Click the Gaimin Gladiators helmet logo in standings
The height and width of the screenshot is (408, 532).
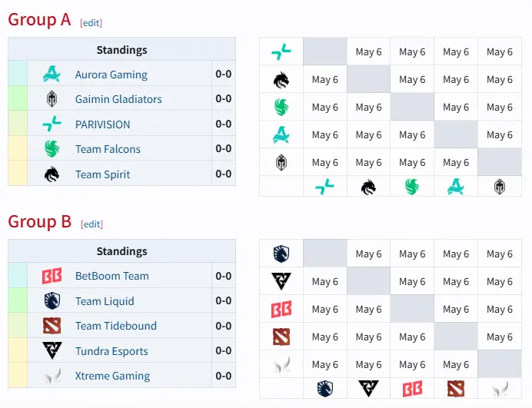(x=52, y=99)
